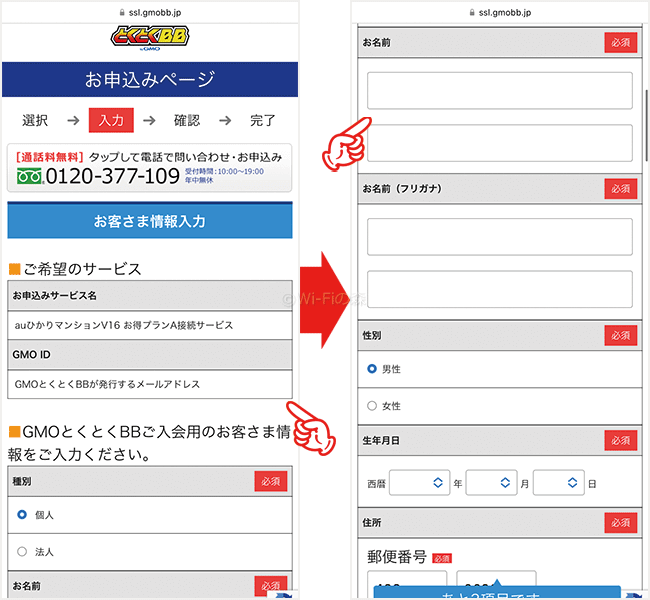Select the 法人 radio button
Viewport: 650px width, 600px height.
click(x=22, y=551)
